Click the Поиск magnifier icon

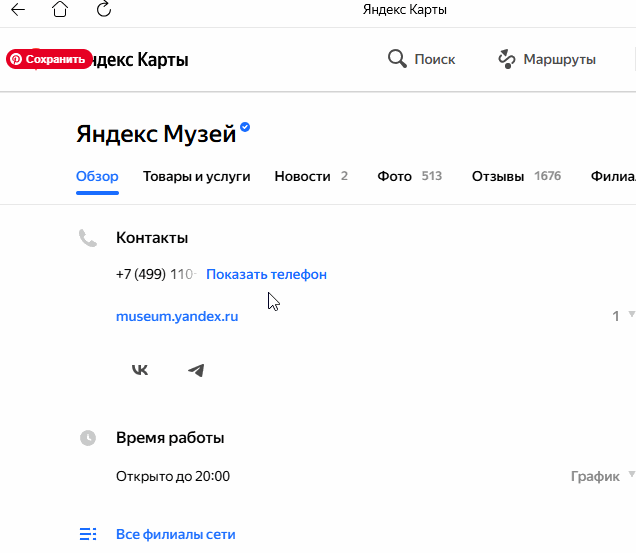click(x=397, y=59)
